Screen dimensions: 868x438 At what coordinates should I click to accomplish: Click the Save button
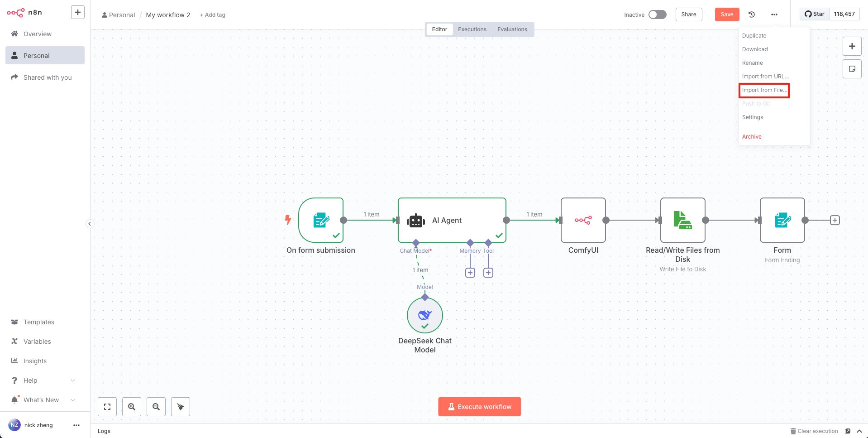click(x=727, y=14)
